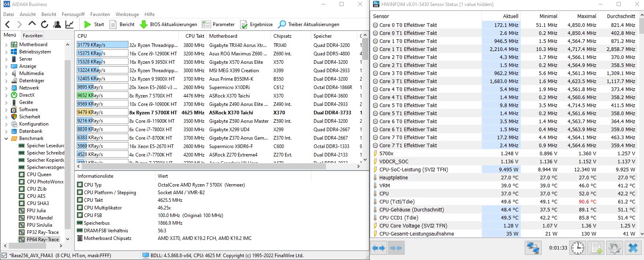Open the Datei menu
Screen dimensions: 644x260
[x=8, y=14]
